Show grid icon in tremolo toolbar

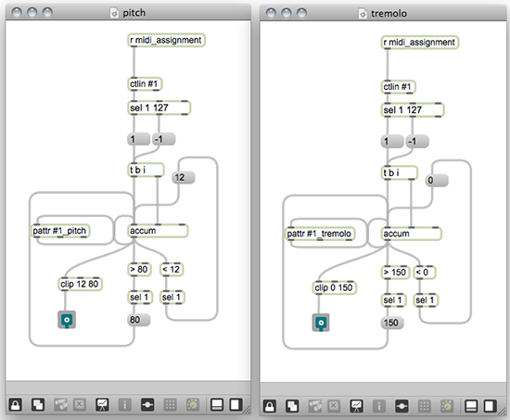(x=424, y=406)
